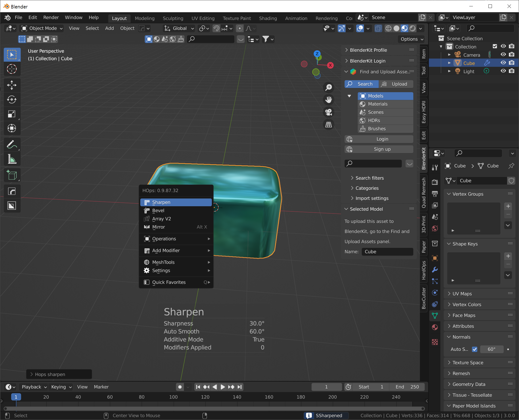
Task: Open the Modifier properties wrench tab
Action: coord(435,269)
